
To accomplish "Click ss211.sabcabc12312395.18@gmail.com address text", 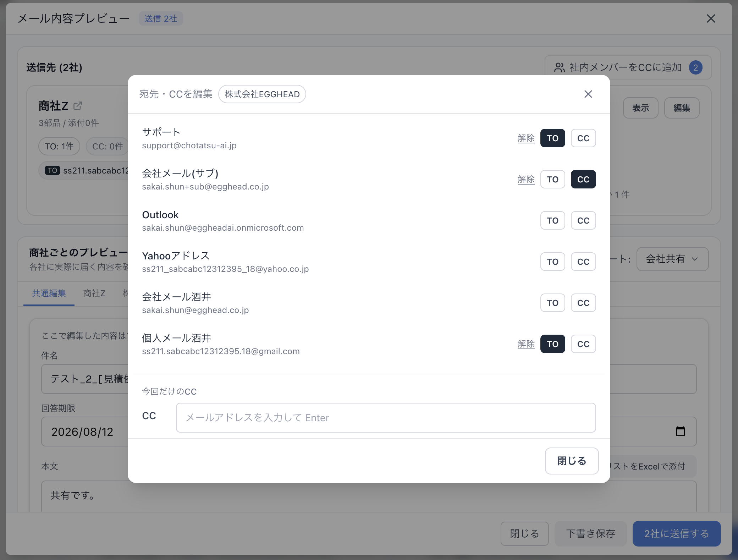I will [221, 351].
